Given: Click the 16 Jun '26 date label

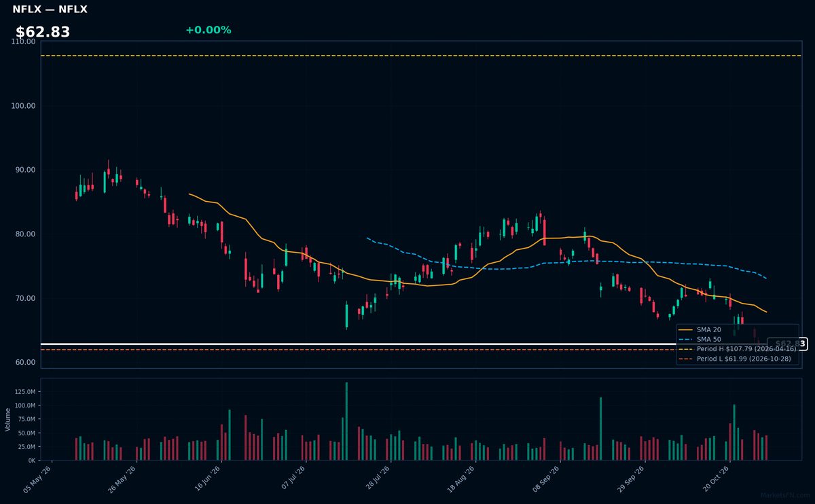Looking at the screenshot, I should [x=206, y=478].
